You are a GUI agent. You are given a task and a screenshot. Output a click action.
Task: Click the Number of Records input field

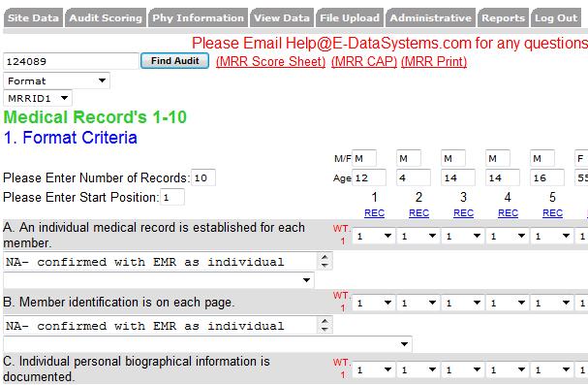pyautogui.click(x=203, y=177)
